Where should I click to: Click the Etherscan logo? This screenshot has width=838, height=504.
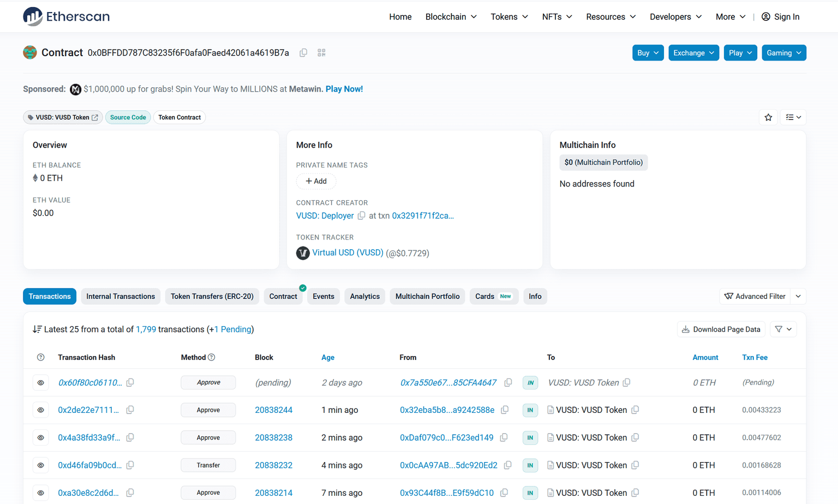pos(67,16)
